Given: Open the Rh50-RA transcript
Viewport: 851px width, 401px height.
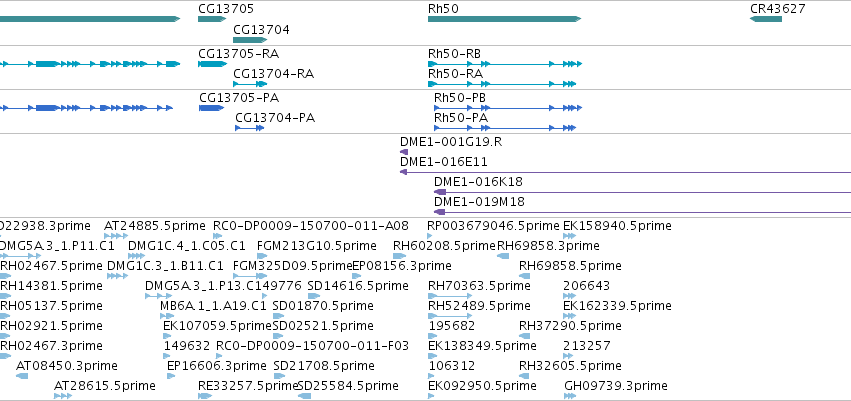Looking at the screenshot, I should coord(501,84).
